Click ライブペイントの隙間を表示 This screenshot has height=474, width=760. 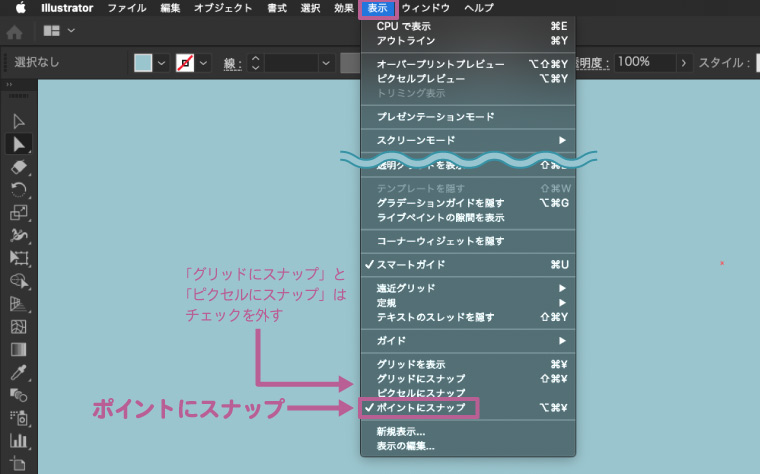(x=468, y=218)
